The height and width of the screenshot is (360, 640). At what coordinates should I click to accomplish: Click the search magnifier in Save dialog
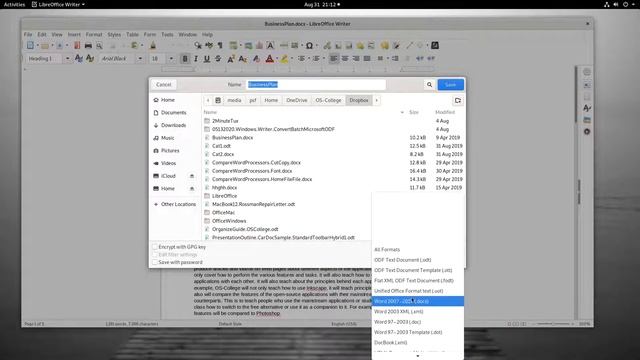tap(429, 84)
